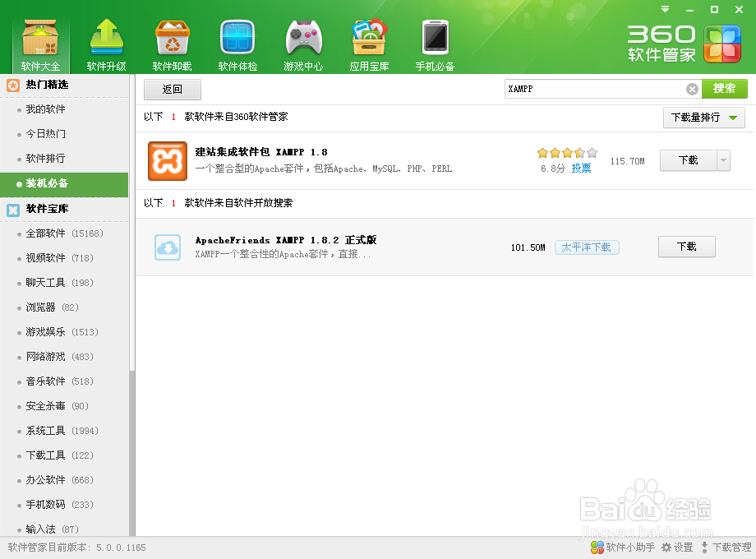Click the 软件宝库 blue section icon
The image size is (756, 559).
(x=13, y=210)
